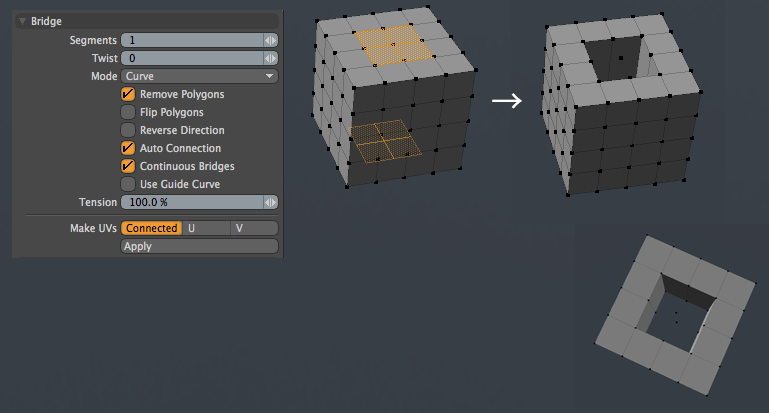Enable the Use Guide Curve checkbox
The image size is (769, 413).
click(128, 184)
